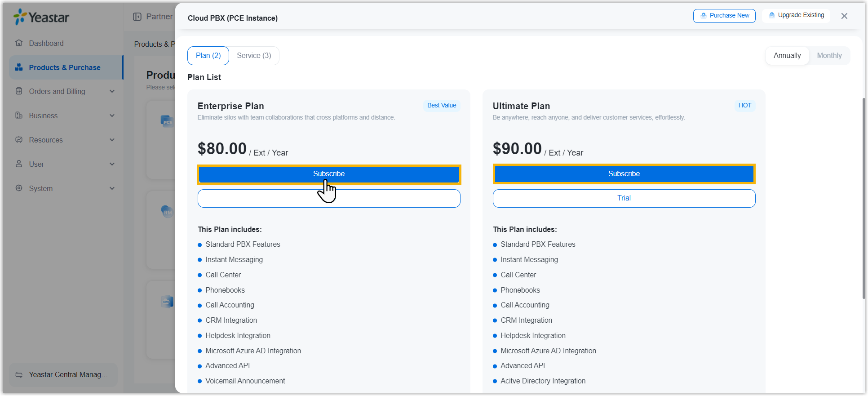Click the System gear icon

pos(19,188)
